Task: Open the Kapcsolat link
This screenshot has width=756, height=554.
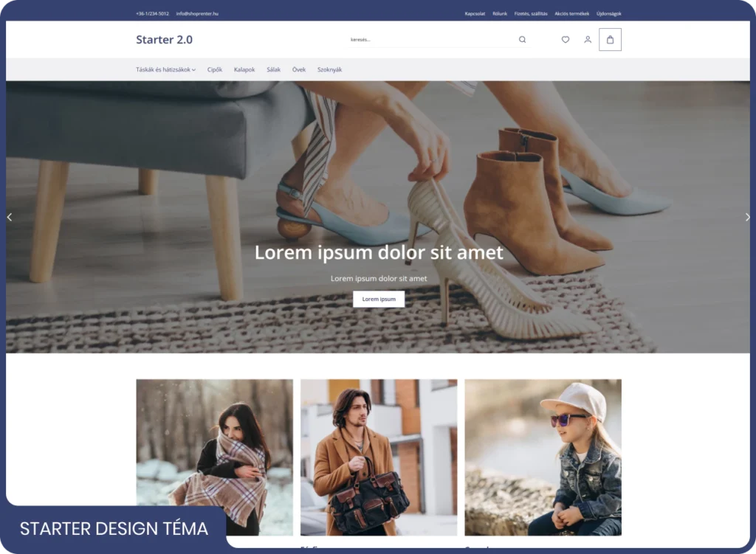Action: 475,13
